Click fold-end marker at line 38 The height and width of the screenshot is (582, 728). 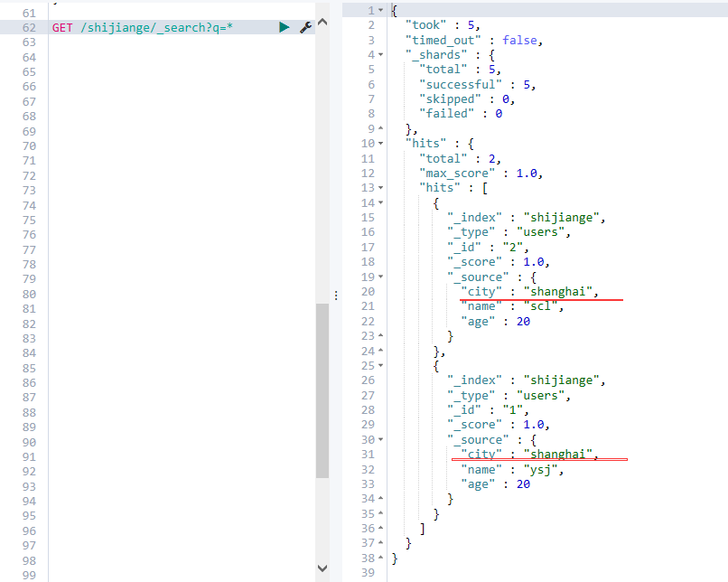click(x=381, y=557)
